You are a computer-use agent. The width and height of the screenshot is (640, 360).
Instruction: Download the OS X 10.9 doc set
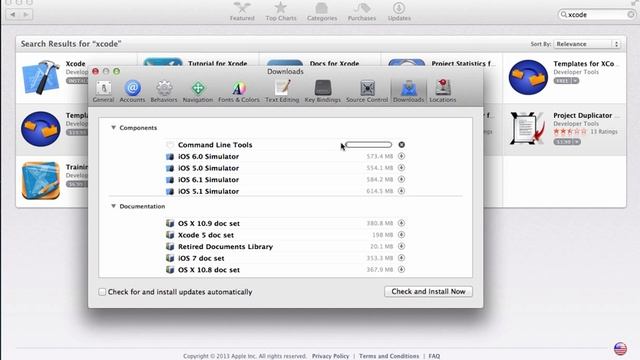401,223
